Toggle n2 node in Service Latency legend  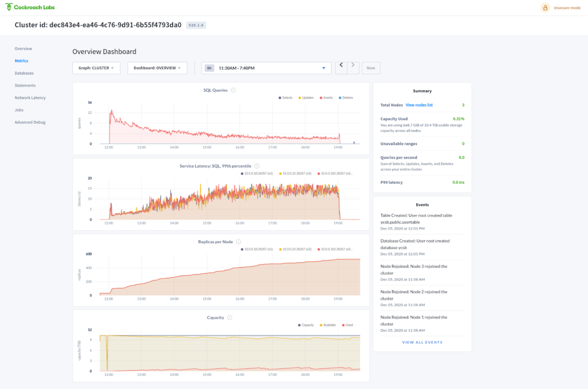point(295,174)
